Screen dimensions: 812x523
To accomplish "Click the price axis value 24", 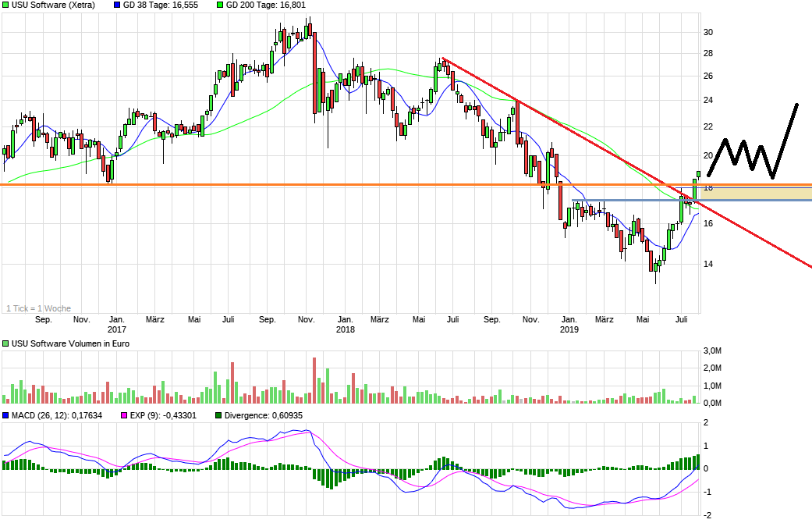I will point(708,100).
